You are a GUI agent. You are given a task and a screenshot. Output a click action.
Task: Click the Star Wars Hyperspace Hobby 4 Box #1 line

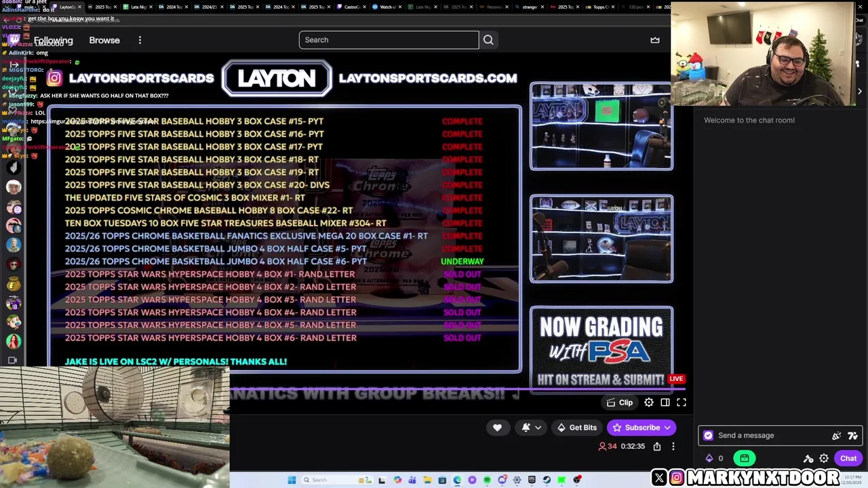(210, 274)
